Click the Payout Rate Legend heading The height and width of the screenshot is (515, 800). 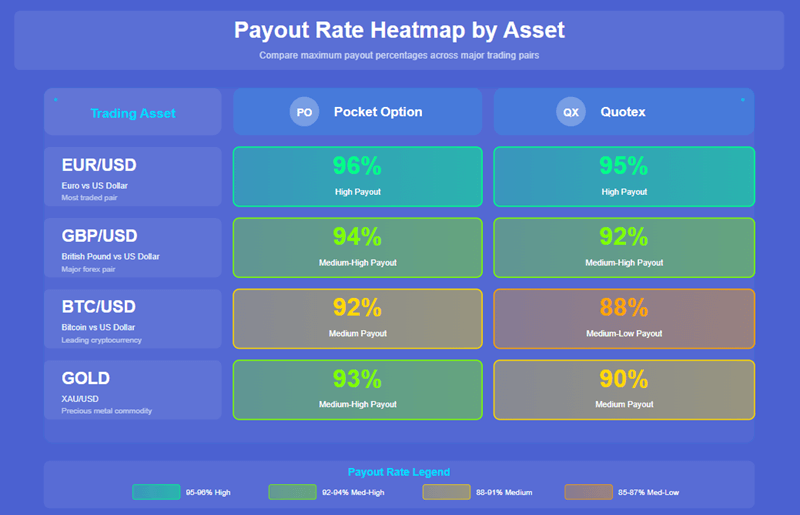click(399, 472)
